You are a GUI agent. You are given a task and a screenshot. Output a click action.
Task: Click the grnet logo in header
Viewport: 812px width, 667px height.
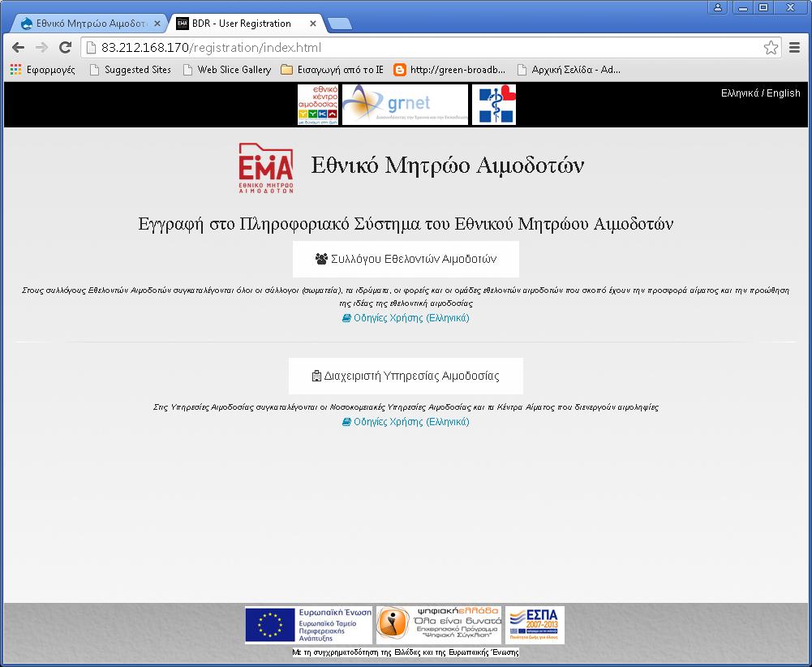point(405,105)
